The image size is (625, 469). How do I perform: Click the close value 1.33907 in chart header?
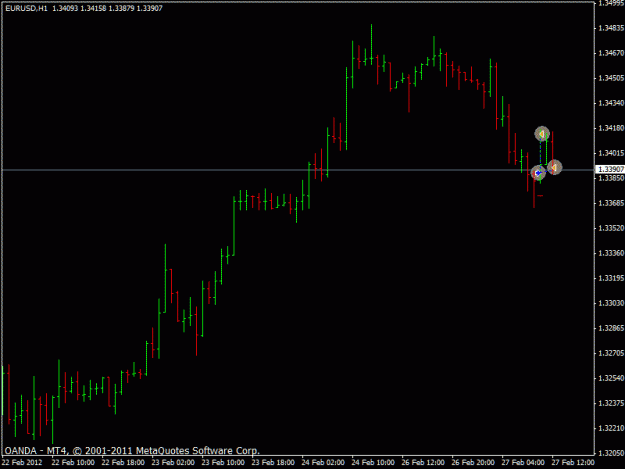[x=149, y=8]
